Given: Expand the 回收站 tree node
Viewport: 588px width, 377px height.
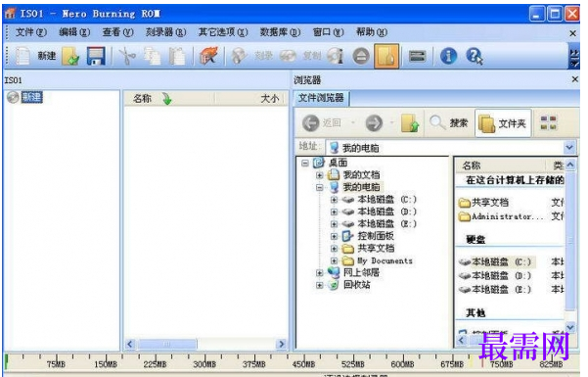Looking at the screenshot, I should pyautogui.click(x=319, y=285).
